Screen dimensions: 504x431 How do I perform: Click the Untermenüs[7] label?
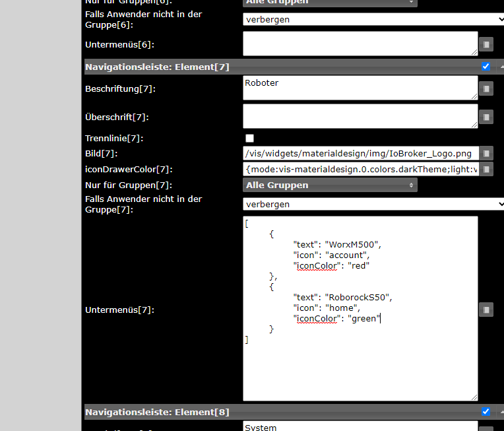[119, 310]
